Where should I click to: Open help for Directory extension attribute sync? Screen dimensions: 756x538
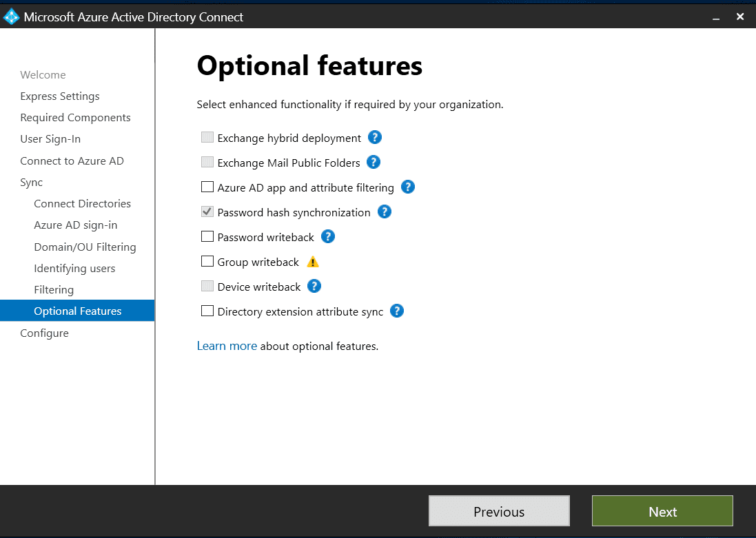(396, 311)
